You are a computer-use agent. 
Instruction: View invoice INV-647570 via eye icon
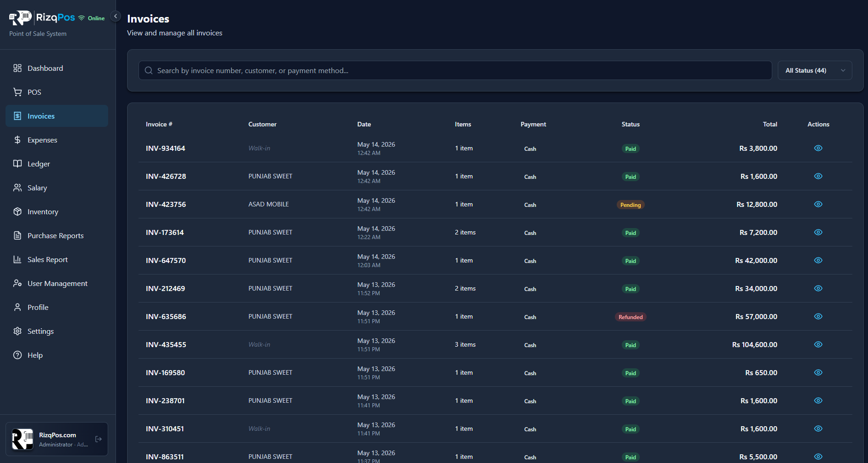coord(818,260)
